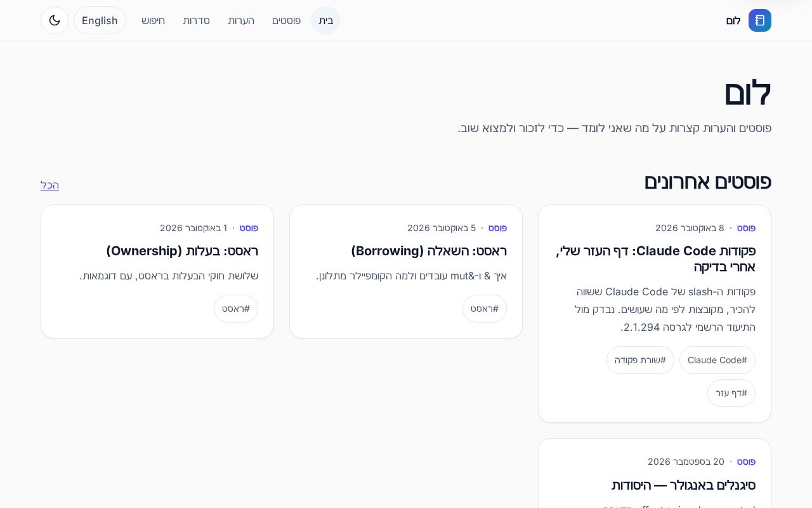Click the 1 באוקטובר 2026 date text

(x=193, y=228)
